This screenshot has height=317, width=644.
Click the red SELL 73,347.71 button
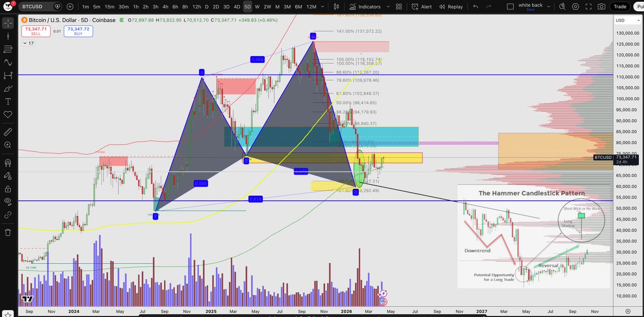pos(36,31)
